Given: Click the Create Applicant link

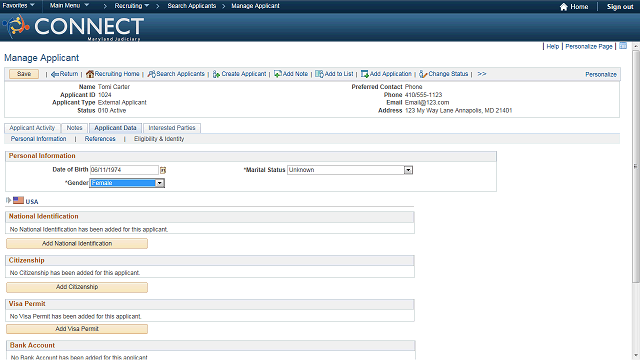Looking at the screenshot, I should (244, 74).
